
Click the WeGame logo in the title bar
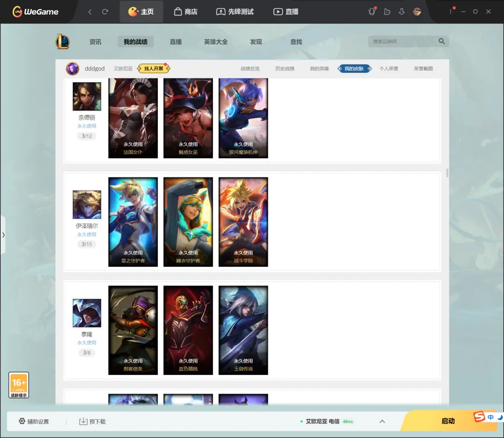click(35, 12)
